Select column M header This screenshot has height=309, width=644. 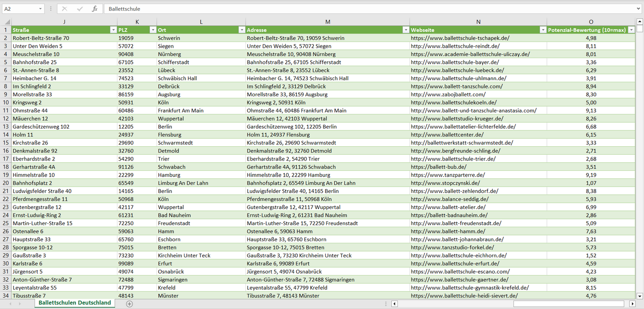(x=328, y=22)
